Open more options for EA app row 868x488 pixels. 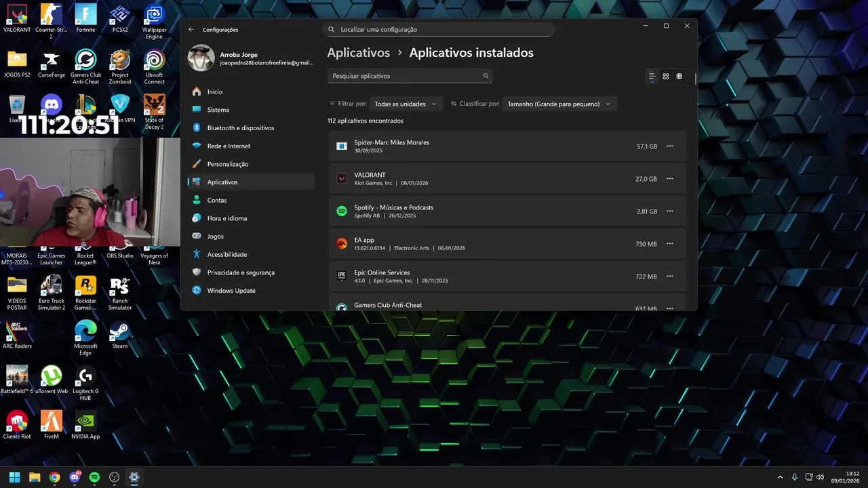(670, 244)
